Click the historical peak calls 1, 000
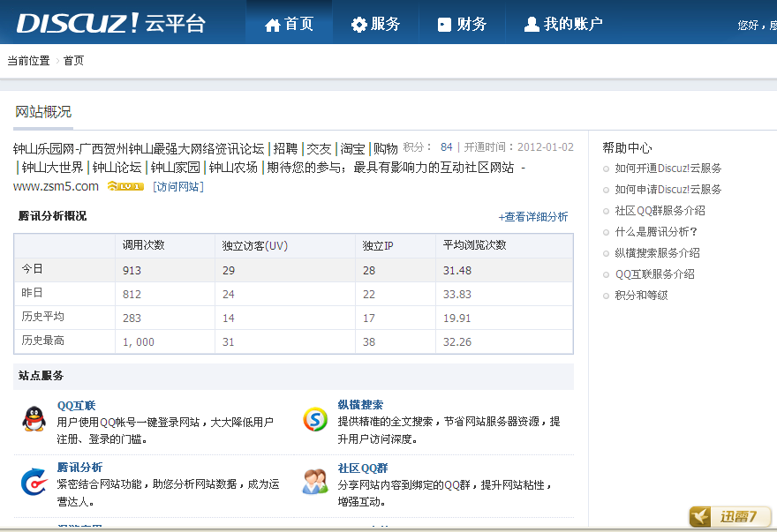 pyautogui.click(x=139, y=341)
